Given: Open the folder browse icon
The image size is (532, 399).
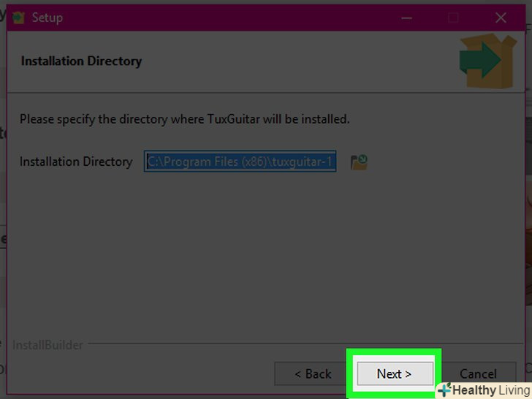Looking at the screenshot, I should [359, 161].
